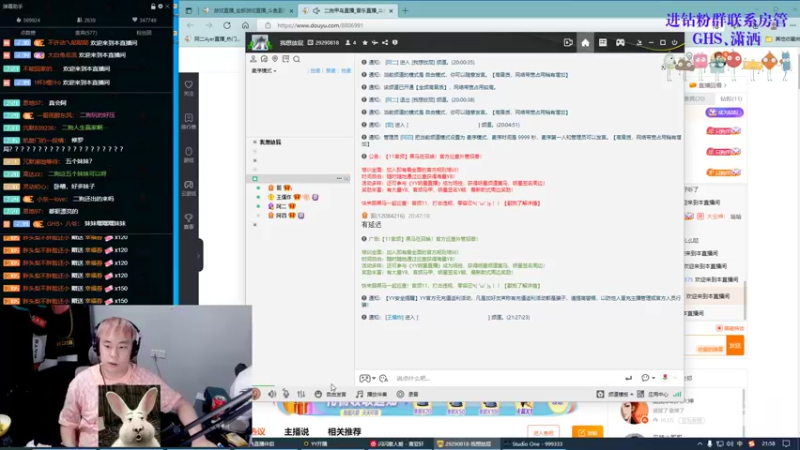Screen dimensions: 800x450
Task: Click the orange send button in Douyu chat
Action: click(x=735, y=345)
